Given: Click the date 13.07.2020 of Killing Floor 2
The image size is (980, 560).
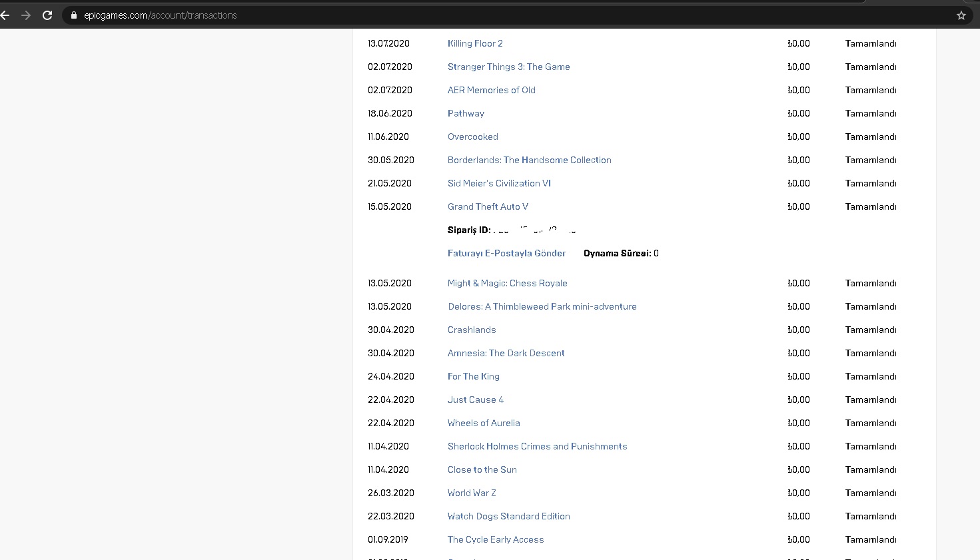Looking at the screenshot, I should 388,43.
